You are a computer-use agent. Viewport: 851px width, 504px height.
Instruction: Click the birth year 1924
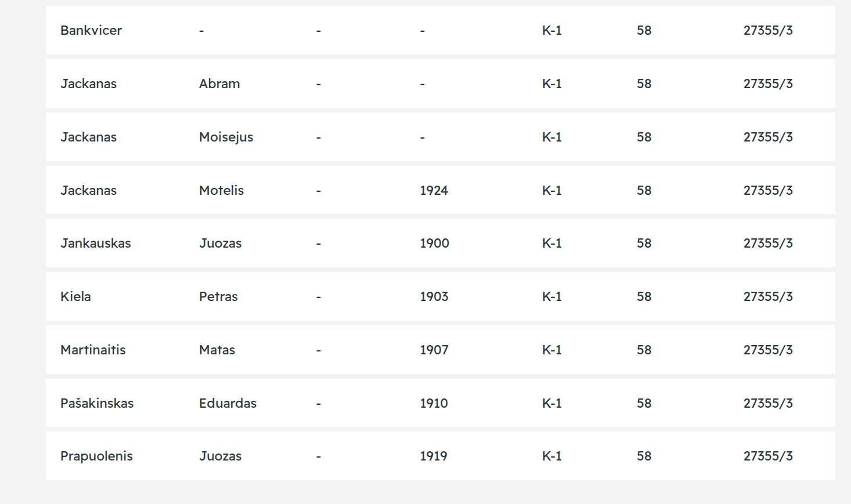click(x=434, y=191)
